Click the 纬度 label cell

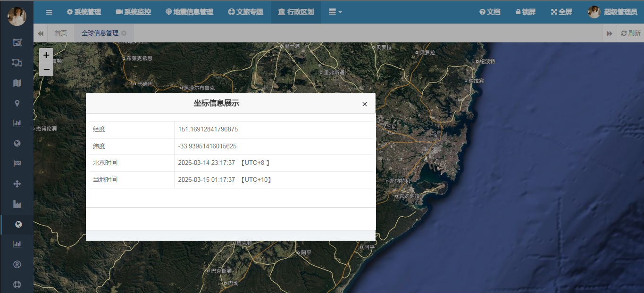click(x=132, y=146)
